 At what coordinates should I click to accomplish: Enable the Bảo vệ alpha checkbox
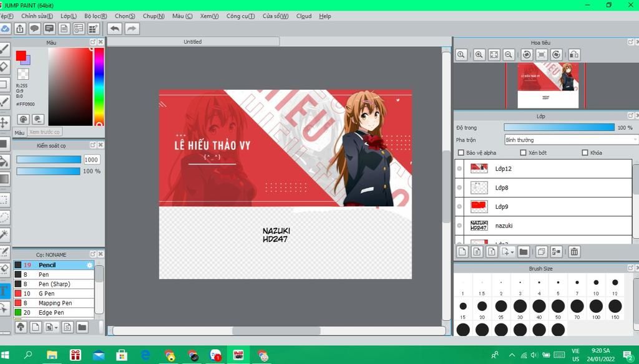(x=461, y=153)
